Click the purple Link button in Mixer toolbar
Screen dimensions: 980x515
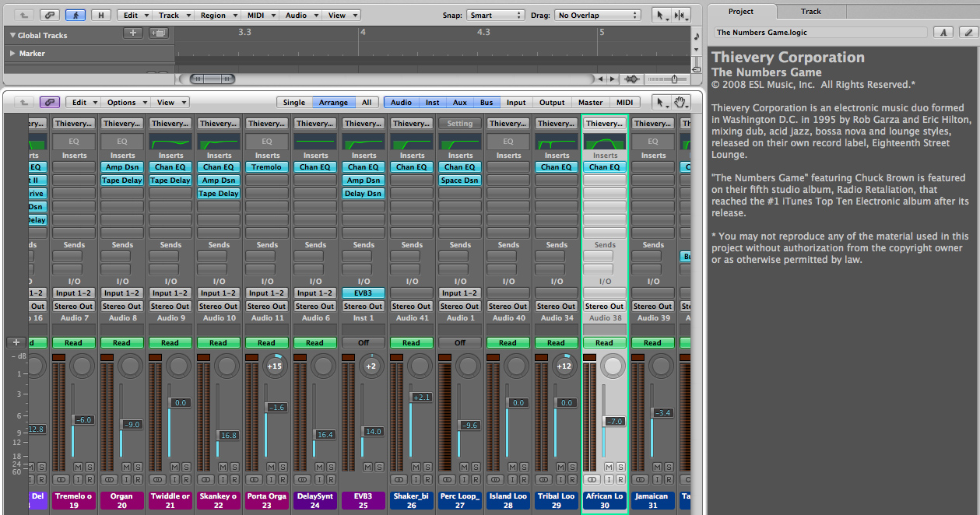click(x=50, y=102)
